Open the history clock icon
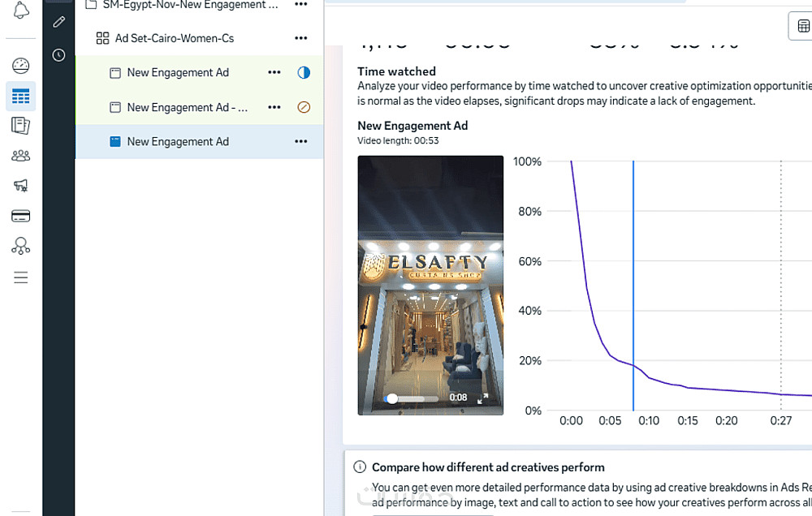This screenshot has height=516, width=812. [58, 55]
